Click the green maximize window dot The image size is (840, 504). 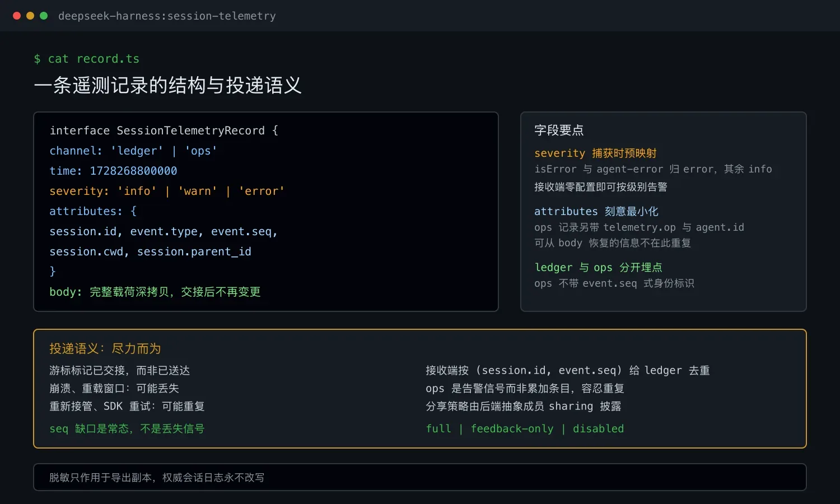(x=44, y=16)
